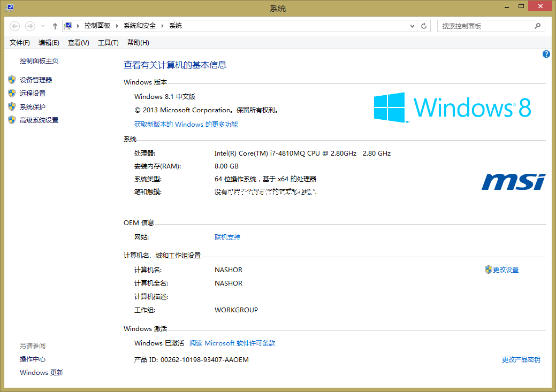Screen dimensions: 556x392
Task: Open 操作中心 link
Action: 33,359
